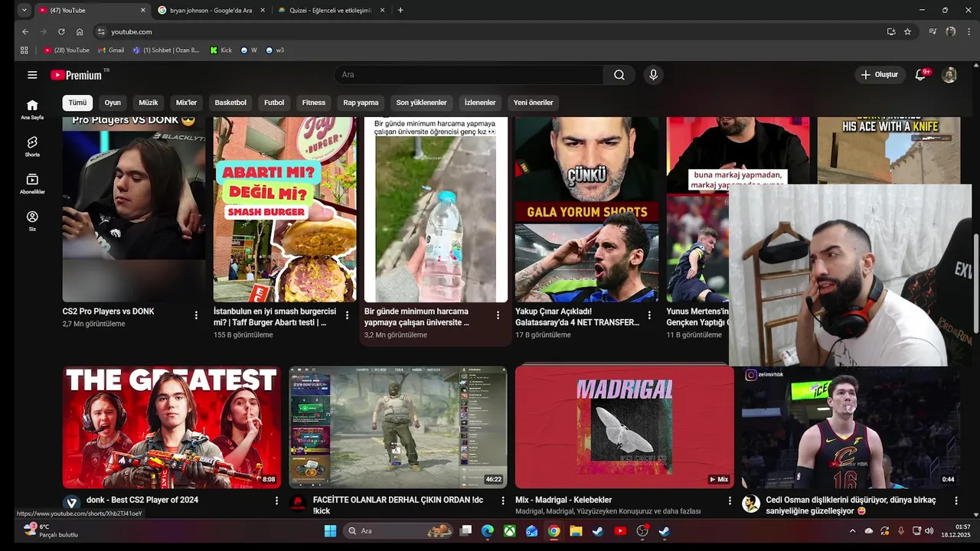Select the Müzik filter chip

[x=149, y=103]
